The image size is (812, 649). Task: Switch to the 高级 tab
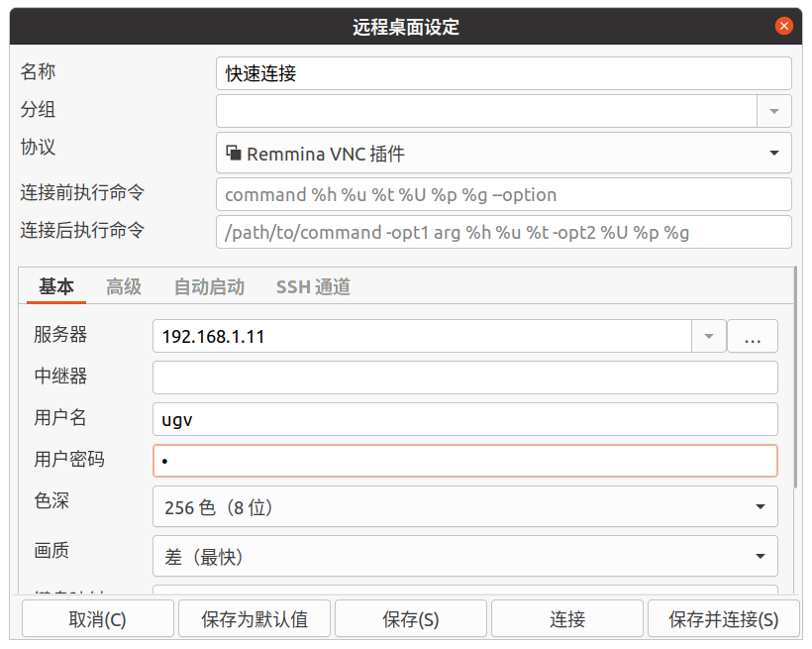pos(123,286)
